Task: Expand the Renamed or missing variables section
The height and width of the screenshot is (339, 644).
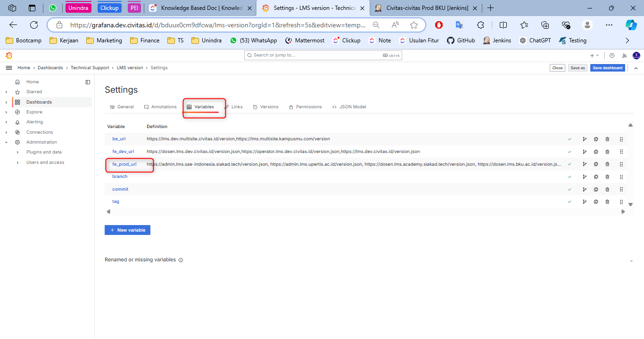Action: (x=631, y=260)
